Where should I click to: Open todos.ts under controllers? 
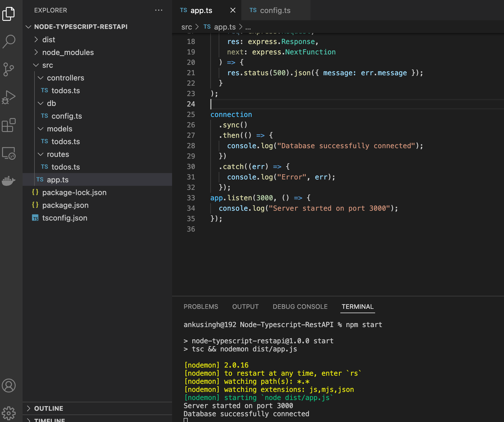[97, 90]
